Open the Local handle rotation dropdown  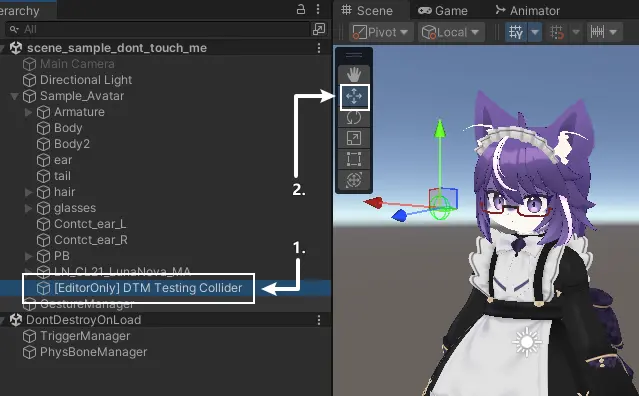pos(451,32)
